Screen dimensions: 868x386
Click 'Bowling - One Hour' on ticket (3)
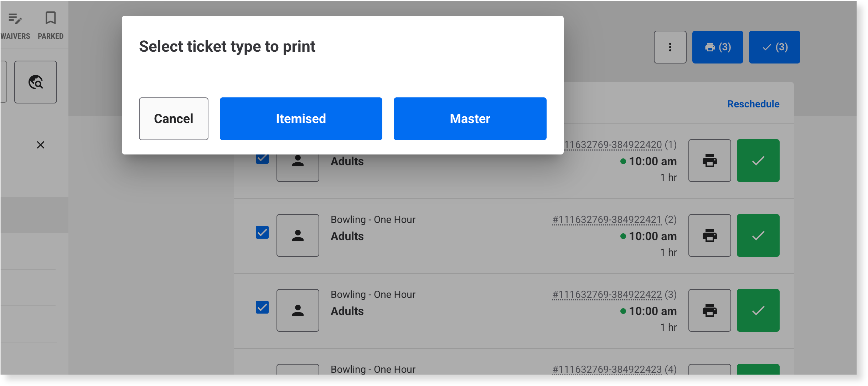tap(373, 295)
